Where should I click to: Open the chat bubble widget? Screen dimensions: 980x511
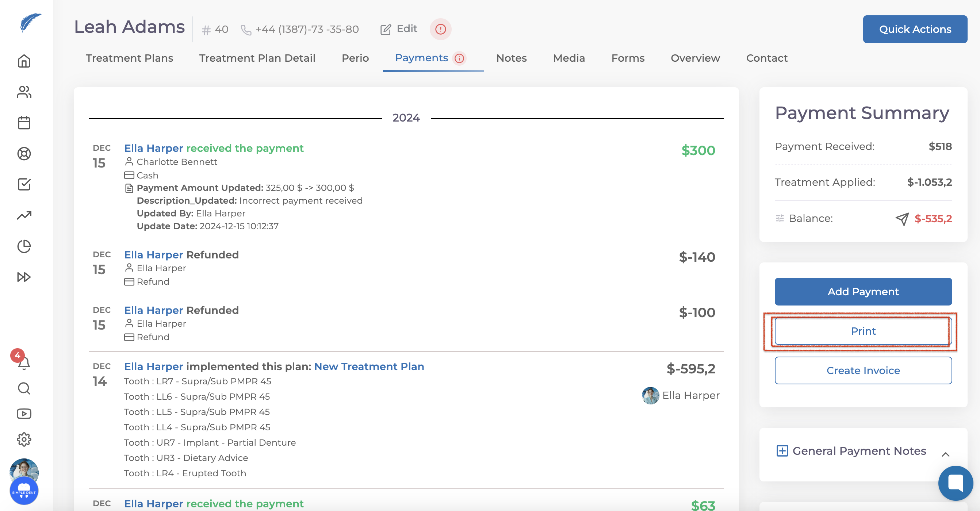point(955,483)
